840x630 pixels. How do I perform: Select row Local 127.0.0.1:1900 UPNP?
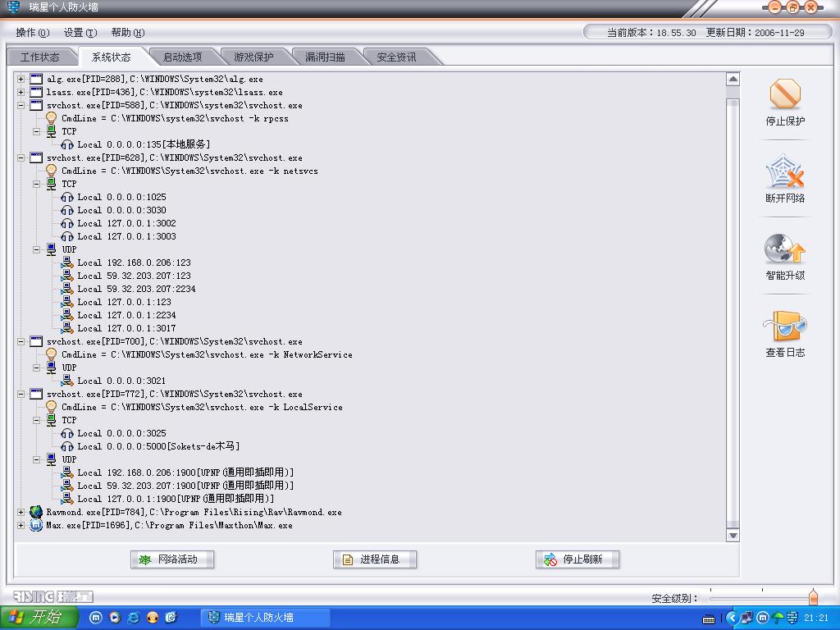point(176,498)
